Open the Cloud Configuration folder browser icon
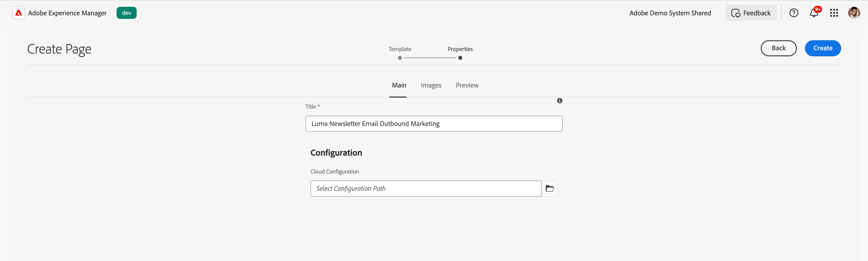 pos(550,189)
